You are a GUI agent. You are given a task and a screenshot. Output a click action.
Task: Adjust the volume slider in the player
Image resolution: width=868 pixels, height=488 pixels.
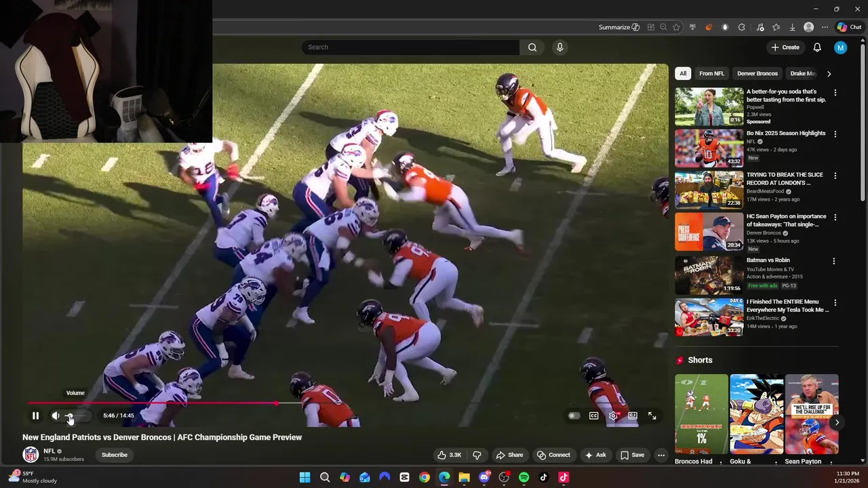click(x=76, y=415)
